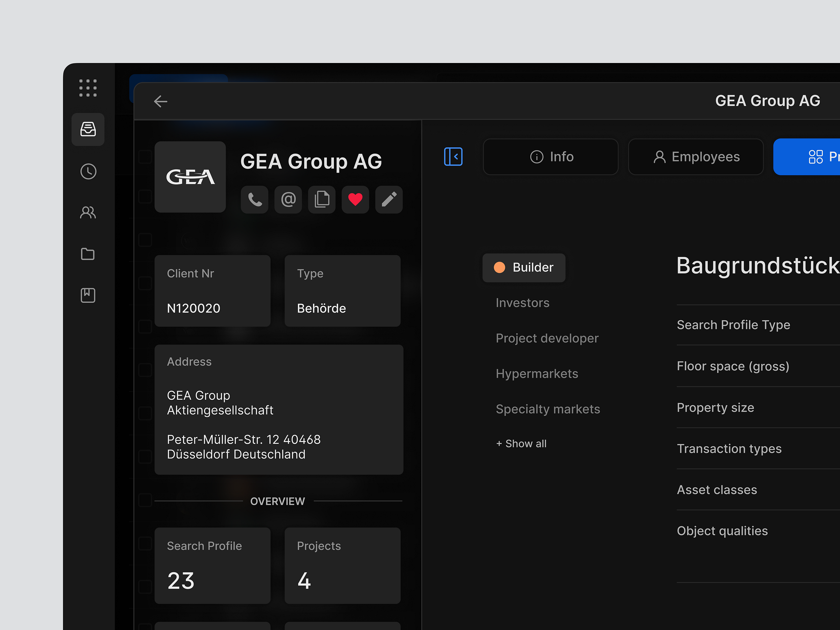Viewport: 840px width, 630px height.
Task: Open the folder sidebar icon
Action: tap(88, 254)
